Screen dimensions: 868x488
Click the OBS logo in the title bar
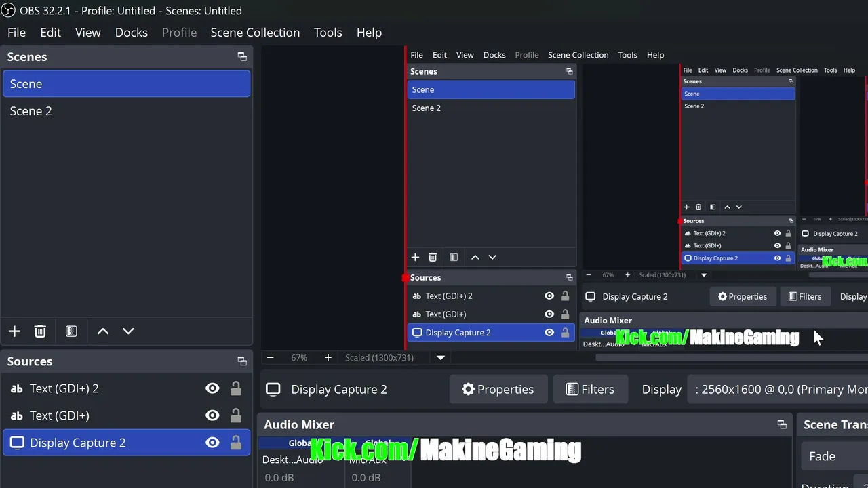click(x=8, y=10)
